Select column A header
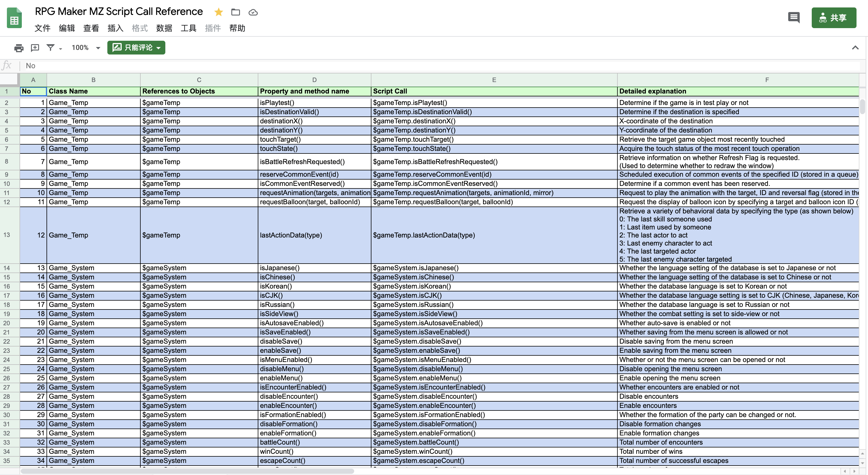 click(33, 80)
